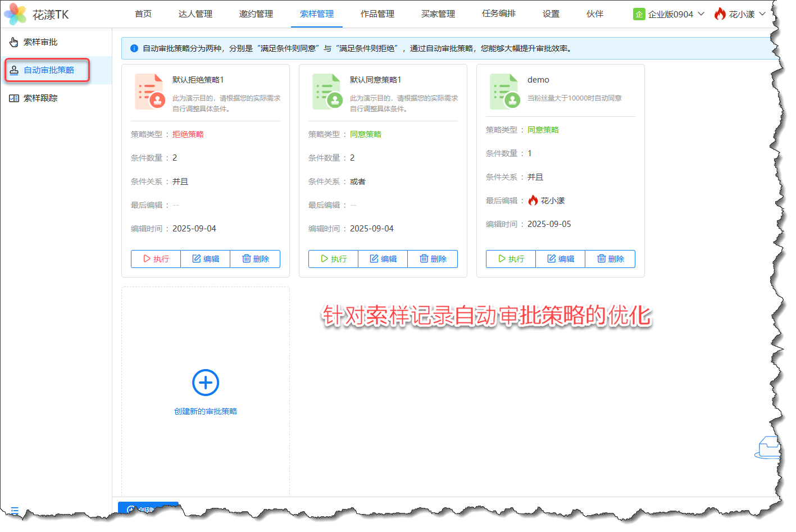The width and height of the screenshot is (796, 532).
Task: Click the demo strategy document icon
Action: [504, 91]
